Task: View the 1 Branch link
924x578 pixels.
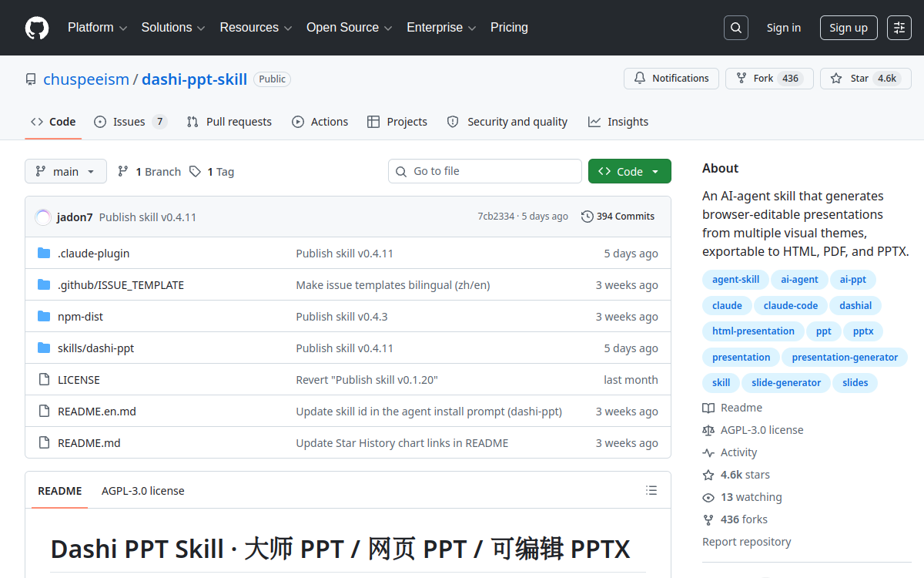Action: (149, 172)
